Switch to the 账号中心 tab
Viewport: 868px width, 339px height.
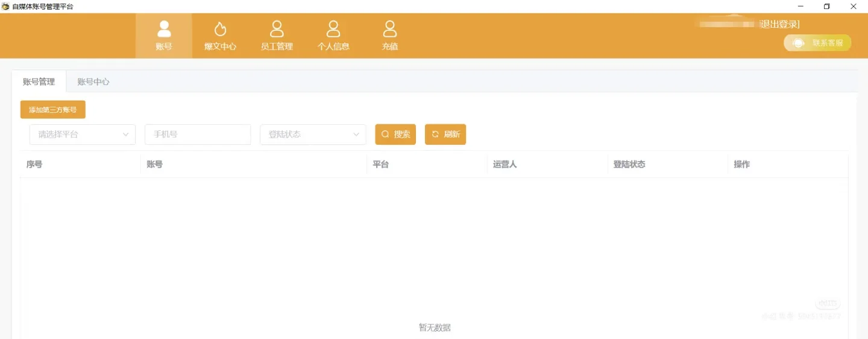pyautogui.click(x=93, y=81)
